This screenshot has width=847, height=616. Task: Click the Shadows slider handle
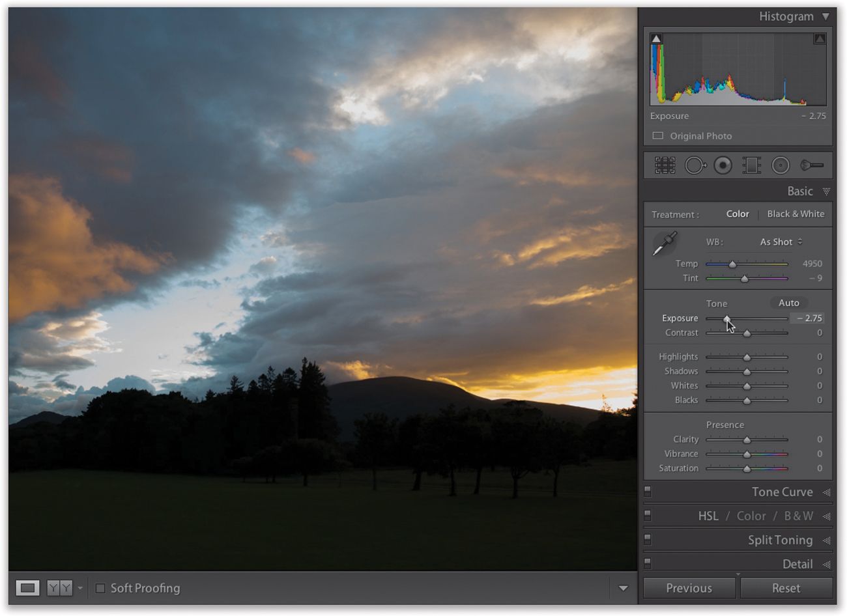coord(747,372)
